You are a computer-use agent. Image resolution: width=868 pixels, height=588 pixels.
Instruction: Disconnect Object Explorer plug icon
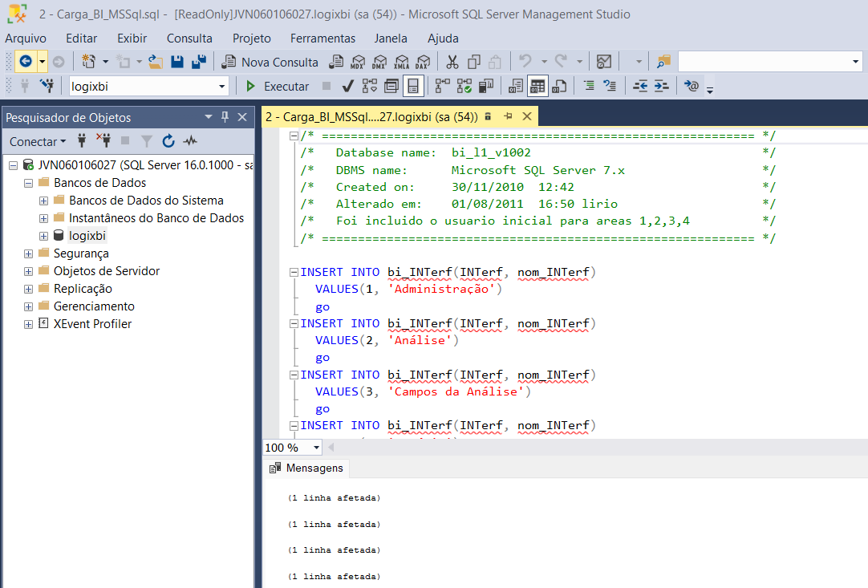click(x=103, y=141)
